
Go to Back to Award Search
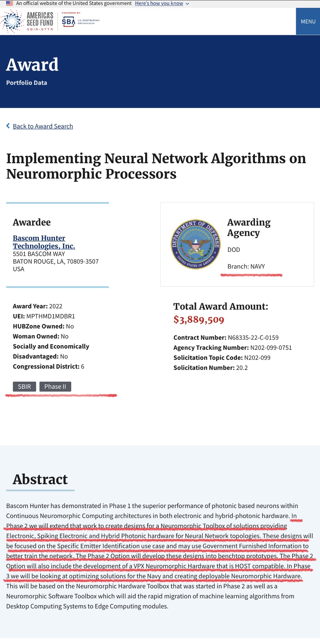point(43,126)
